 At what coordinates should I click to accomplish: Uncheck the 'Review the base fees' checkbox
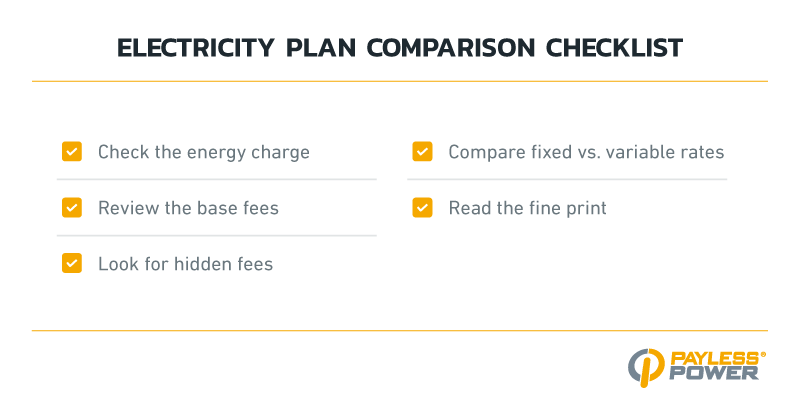[x=72, y=208]
